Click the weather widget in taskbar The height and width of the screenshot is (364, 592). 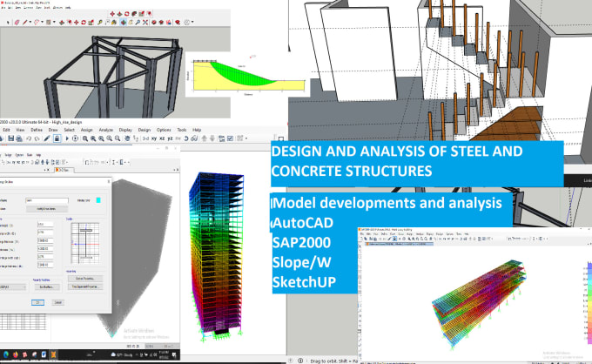[122, 355]
